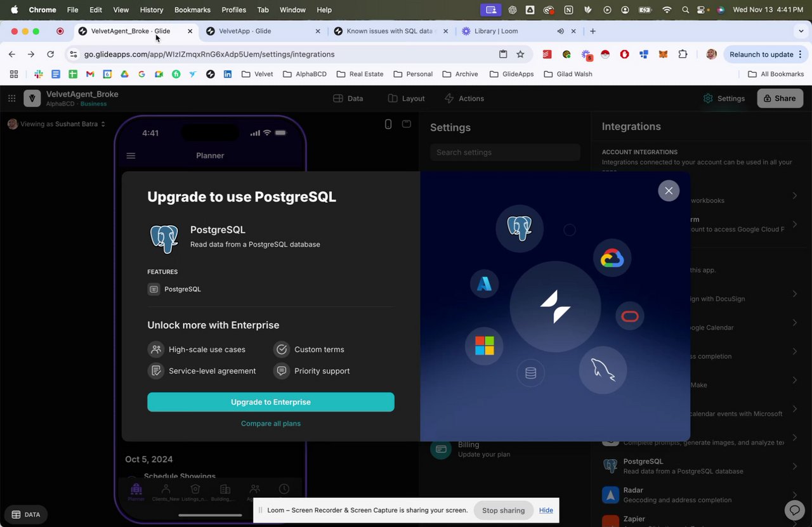Open Settings in the top bar

point(724,98)
